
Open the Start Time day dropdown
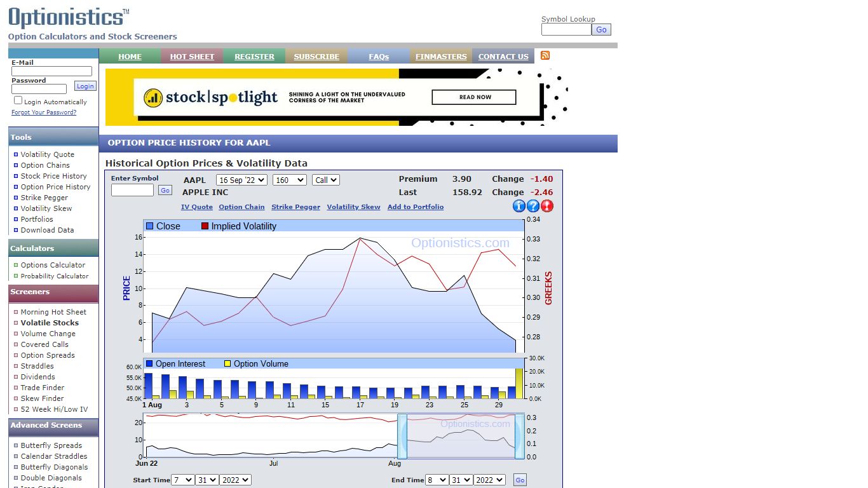click(x=207, y=480)
